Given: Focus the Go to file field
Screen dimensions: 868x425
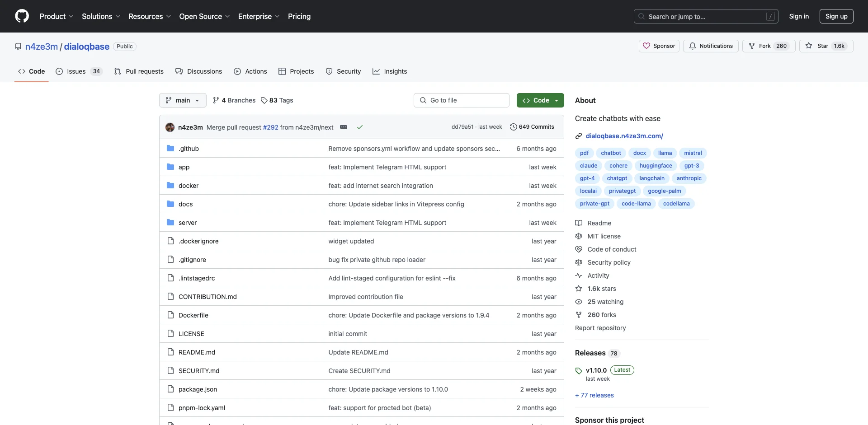Looking at the screenshot, I should pyautogui.click(x=462, y=100).
